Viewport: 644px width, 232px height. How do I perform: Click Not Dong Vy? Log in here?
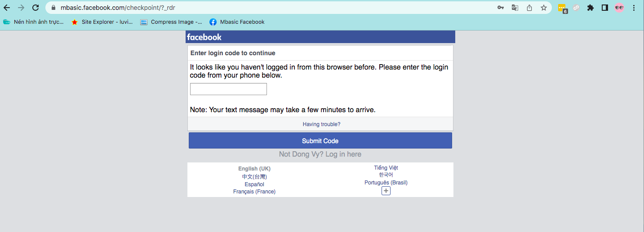click(x=320, y=154)
